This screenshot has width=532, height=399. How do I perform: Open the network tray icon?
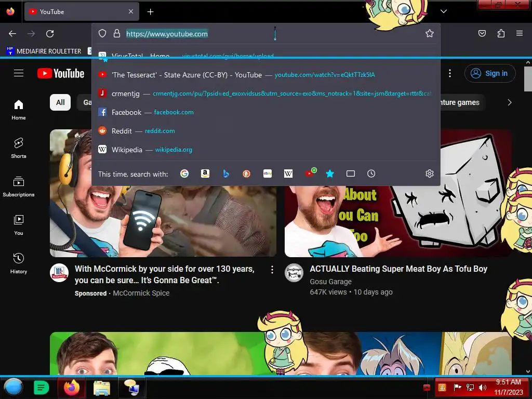coord(470,388)
